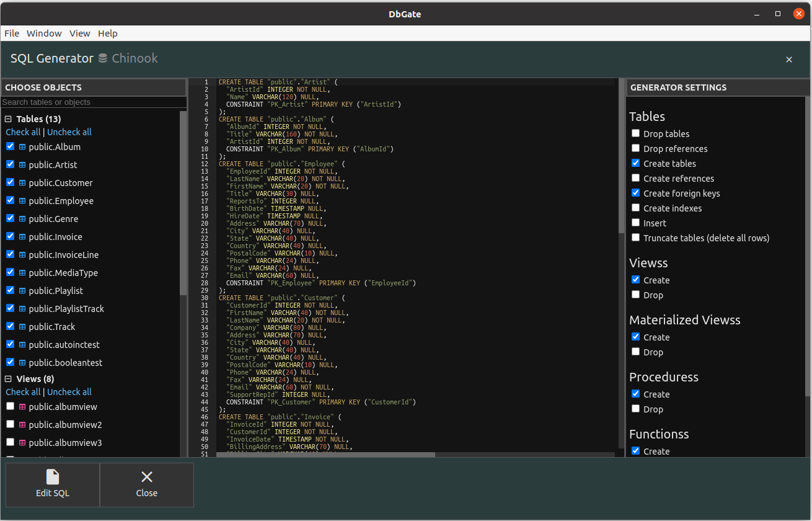Click the horizontal scrollbar of SQL preview
This screenshot has width=812, height=521.
tap(325, 455)
